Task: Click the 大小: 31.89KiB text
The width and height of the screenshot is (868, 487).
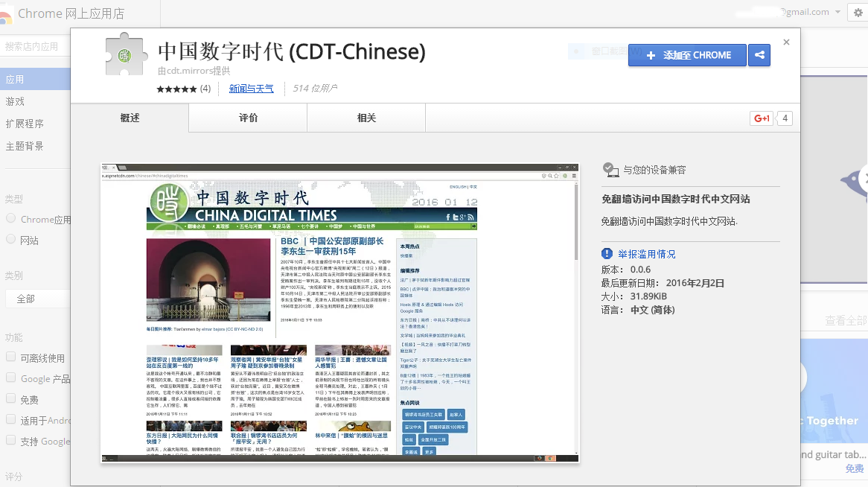Action: 634,296
